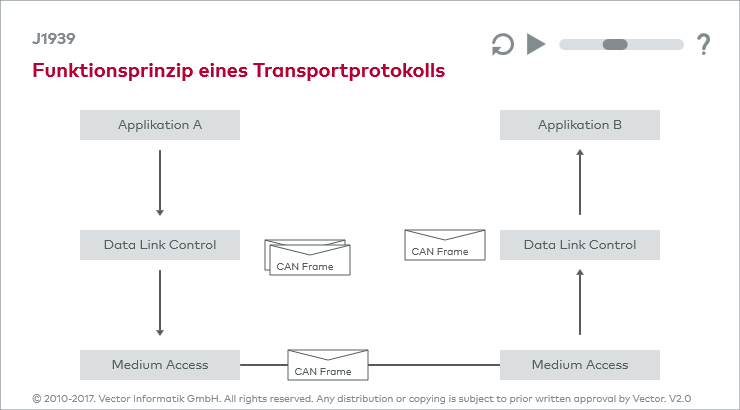The width and height of the screenshot is (740, 410).
Task: Click the down arrow below left Data Link Control
Action: (160, 303)
